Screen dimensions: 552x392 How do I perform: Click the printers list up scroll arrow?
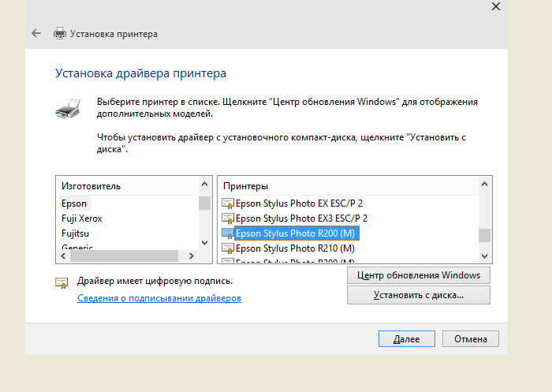click(484, 184)
